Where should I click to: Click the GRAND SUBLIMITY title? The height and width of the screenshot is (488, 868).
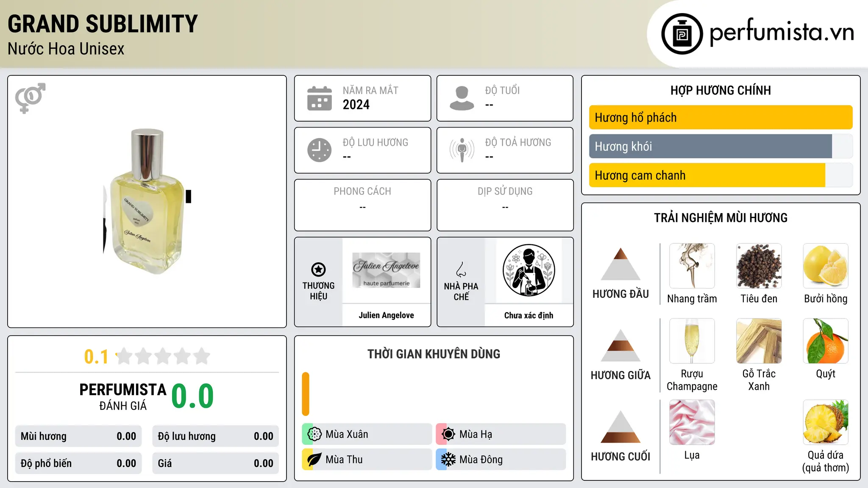coord(103,24)
